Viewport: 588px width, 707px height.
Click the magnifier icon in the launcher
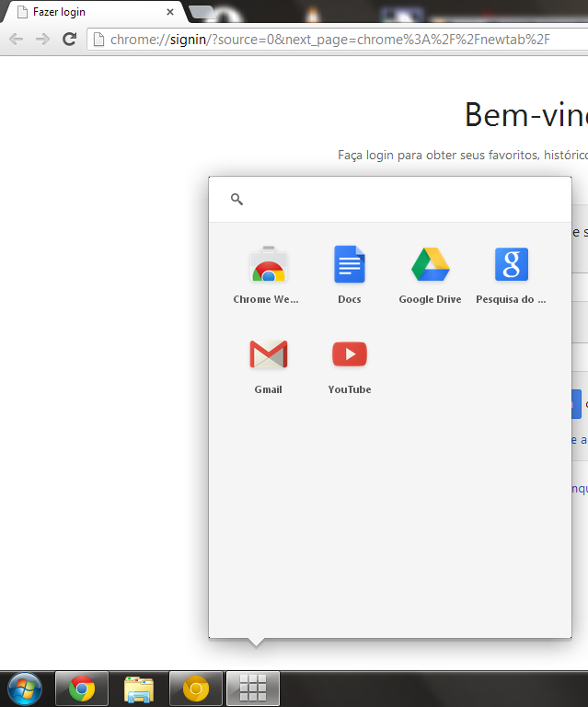[236, 199]
